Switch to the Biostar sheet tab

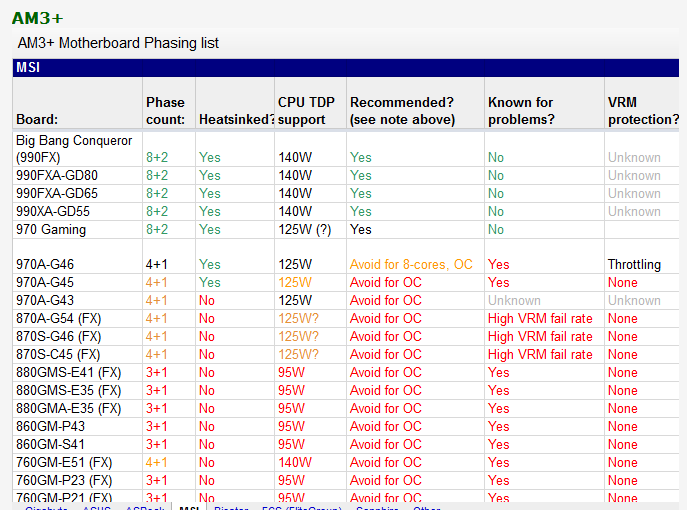[231, 508]
